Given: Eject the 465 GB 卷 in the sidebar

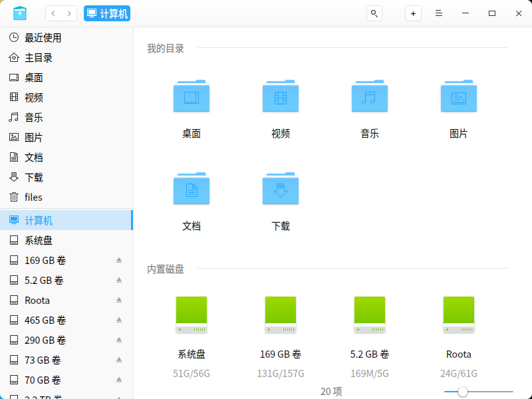Looking at the screenshot, I should click(119, 320).
